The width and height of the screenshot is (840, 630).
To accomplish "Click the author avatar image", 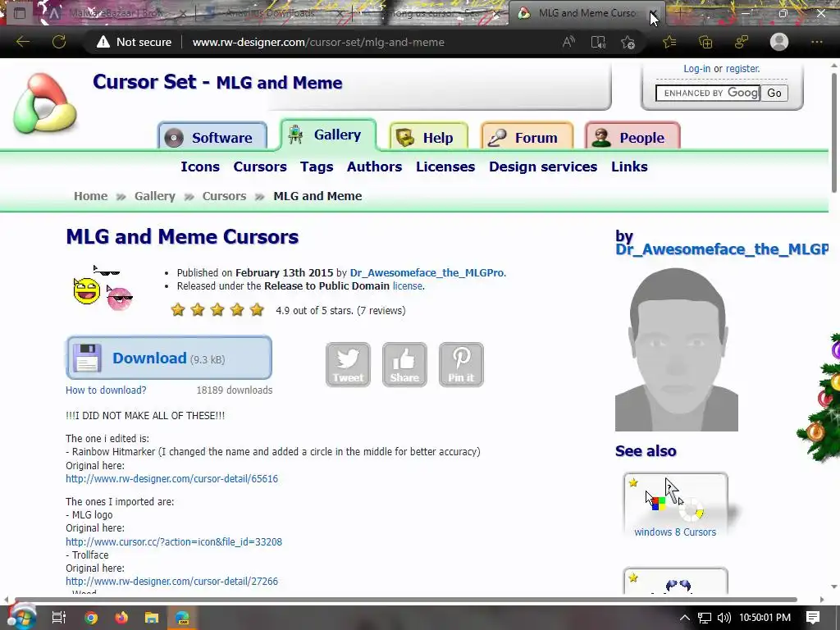I will [x=677, y=349].
